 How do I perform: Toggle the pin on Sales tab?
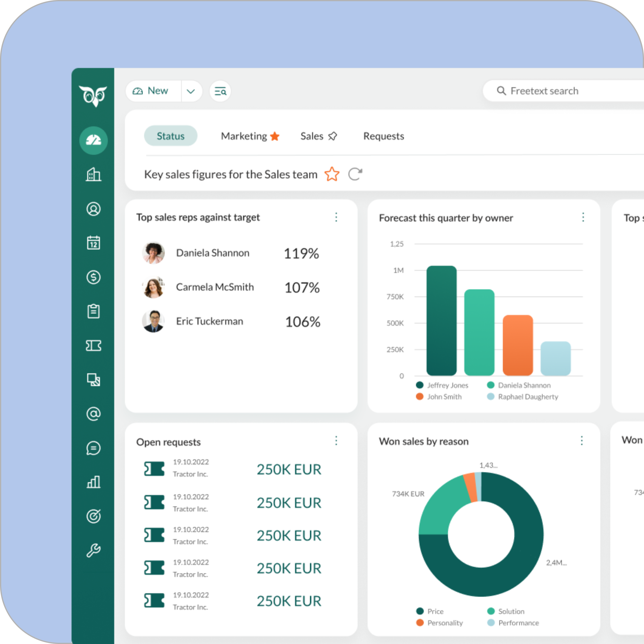pos(333,136)
